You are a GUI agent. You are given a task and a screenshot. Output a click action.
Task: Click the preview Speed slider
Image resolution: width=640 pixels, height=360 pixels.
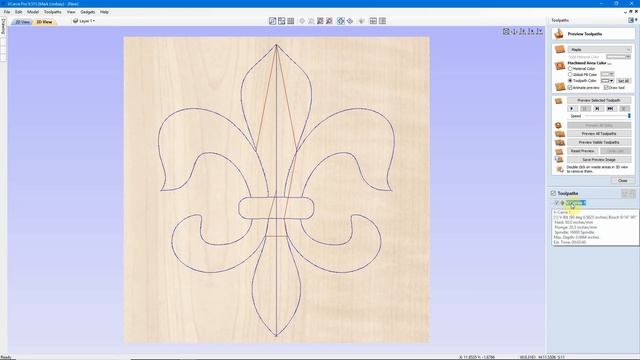click(608, 116)
